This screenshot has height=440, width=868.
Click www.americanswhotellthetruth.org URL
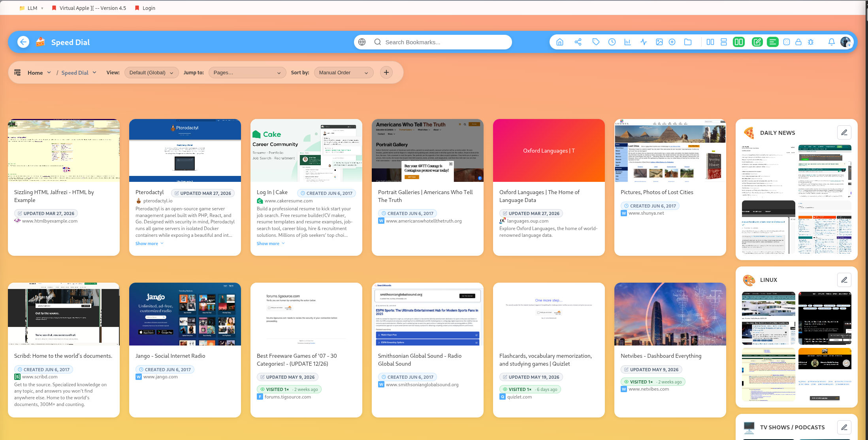pos(424,221)
